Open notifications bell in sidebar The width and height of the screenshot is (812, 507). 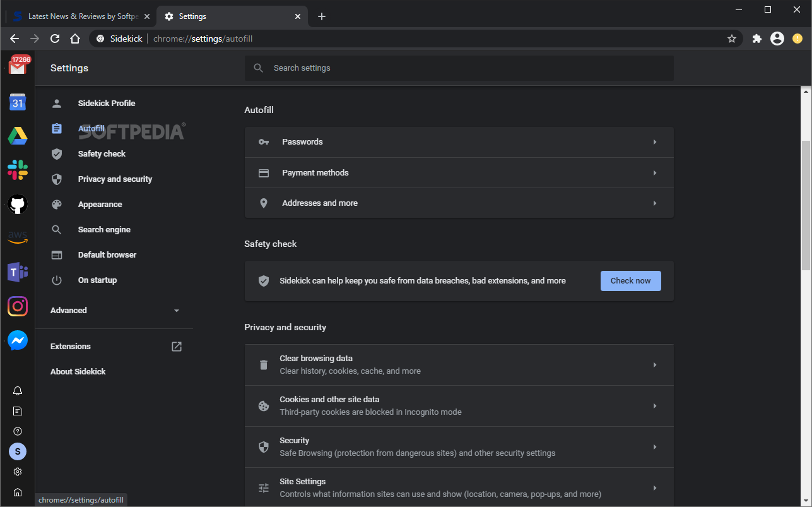tap(18, 391)
